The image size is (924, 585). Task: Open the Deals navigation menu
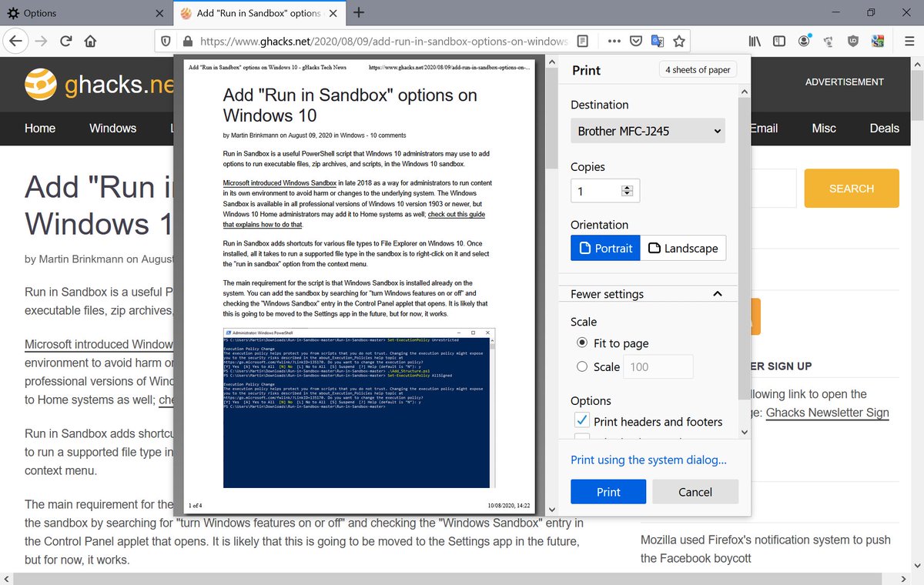pyautogui.click(x=885, y=129)
